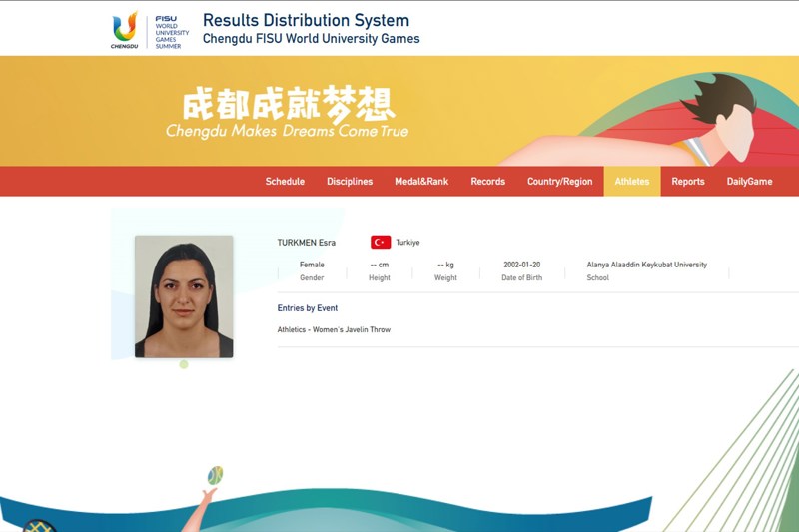The height and width of the screenshot is (532, 799).
Task: Switch to the Records tab
Action: (488, 182)
